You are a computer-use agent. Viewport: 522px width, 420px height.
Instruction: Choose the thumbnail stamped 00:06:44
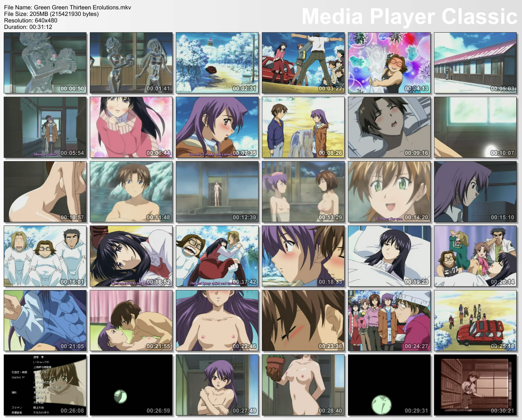click(x=131, y=127)
